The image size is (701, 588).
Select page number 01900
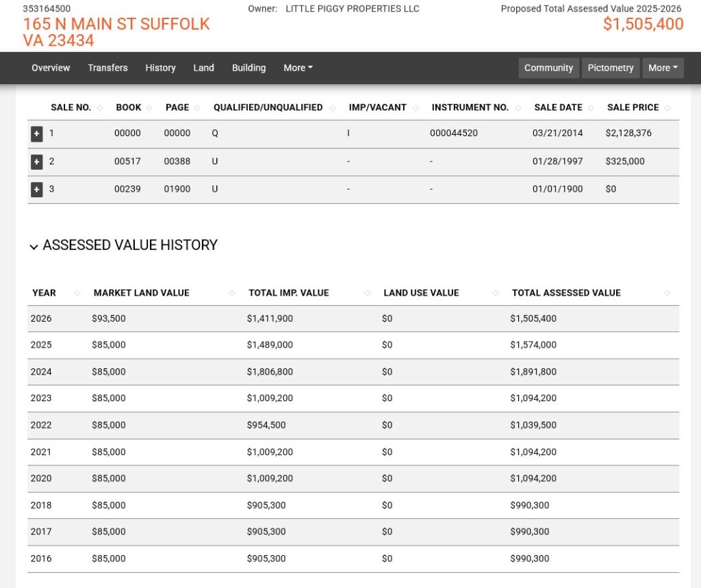(x=177, y=189)
